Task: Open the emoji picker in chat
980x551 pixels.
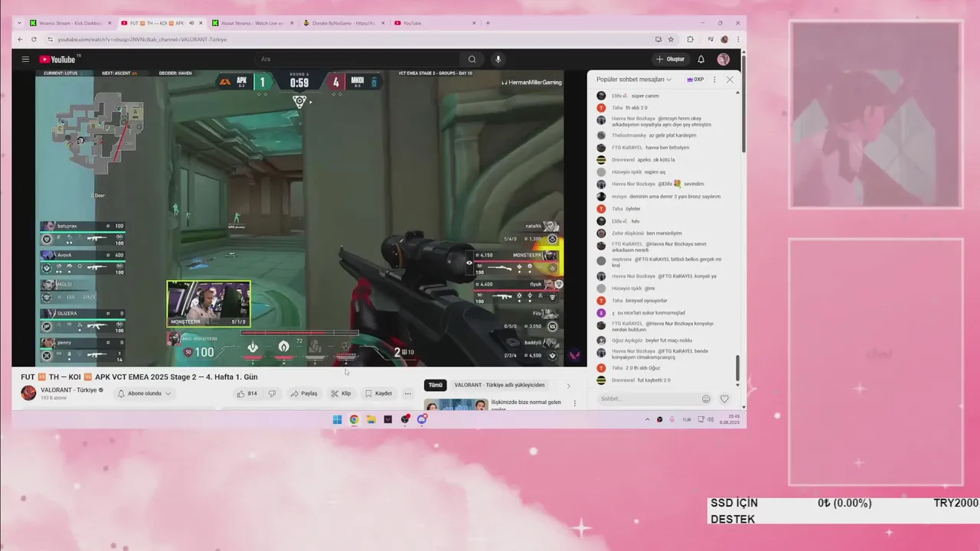Action: 706,399
